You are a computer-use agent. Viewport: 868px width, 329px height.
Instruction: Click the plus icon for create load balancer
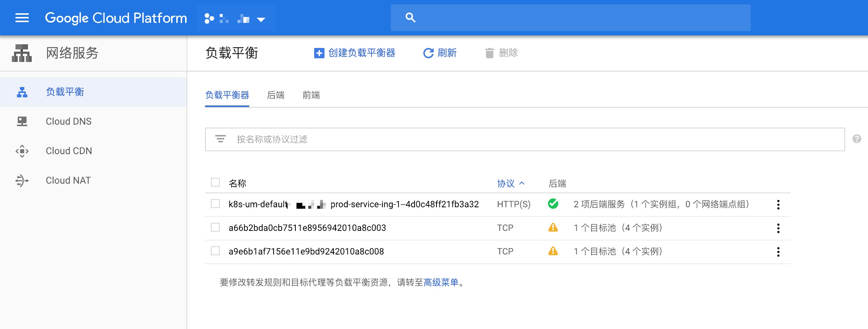pos(319,53)
